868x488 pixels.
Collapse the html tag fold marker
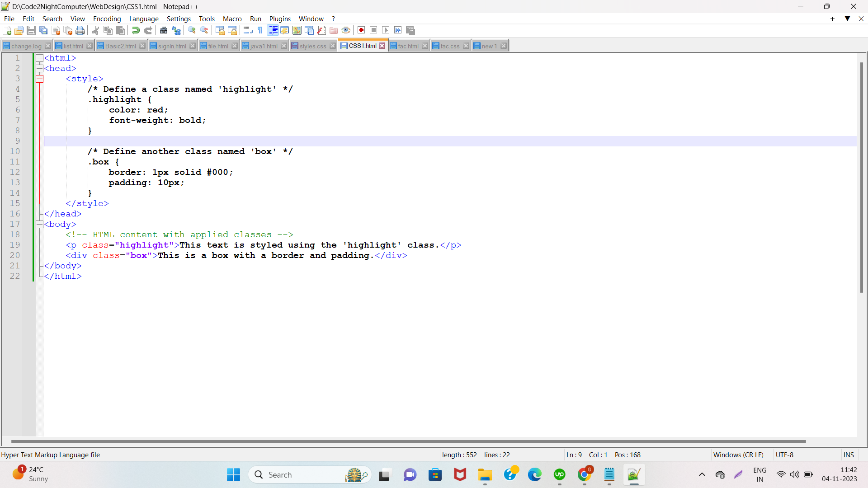[x=39, y=58]
